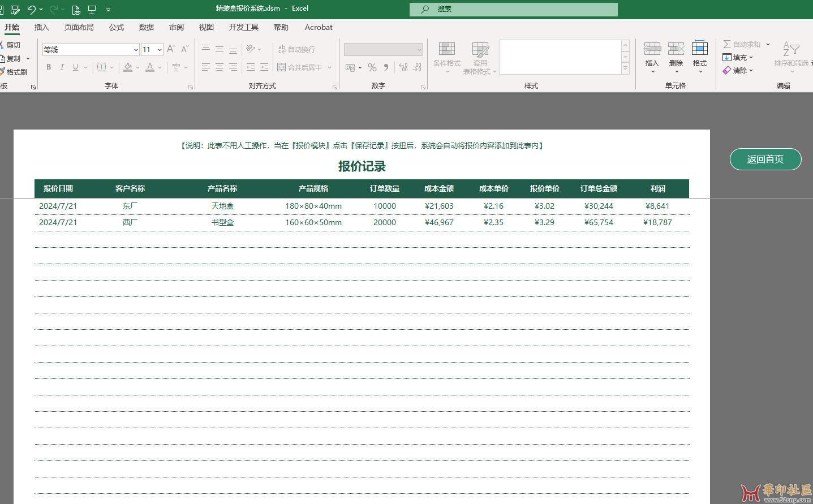813x504 pixels.
Task: Click the Borders icon in the font group
Action: click(x=102, y=67)
